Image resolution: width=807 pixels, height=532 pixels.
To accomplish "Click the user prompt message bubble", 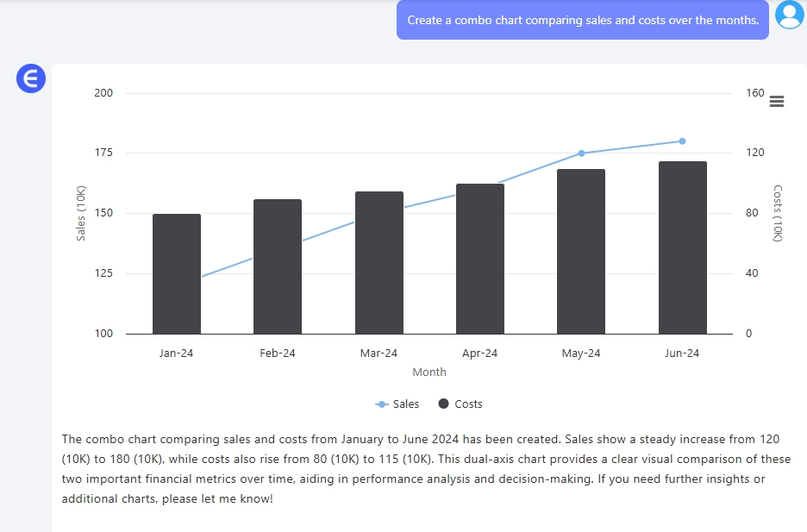I will click(x=582, y=20).
